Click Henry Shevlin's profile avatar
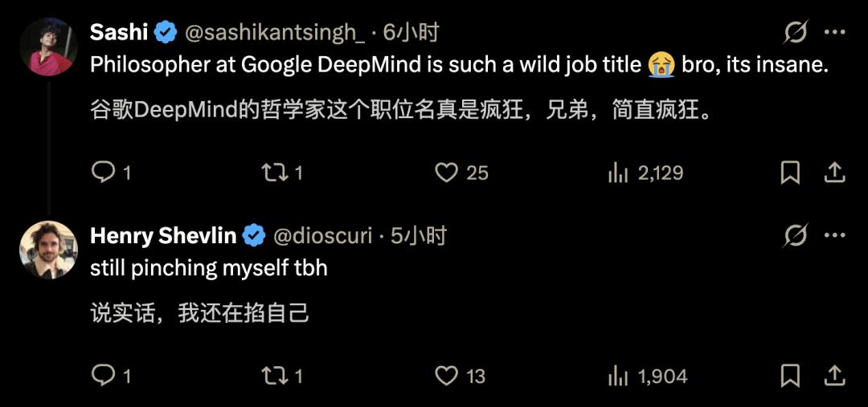Viewport: 868px width, 407px height. [x=48, y=250]
